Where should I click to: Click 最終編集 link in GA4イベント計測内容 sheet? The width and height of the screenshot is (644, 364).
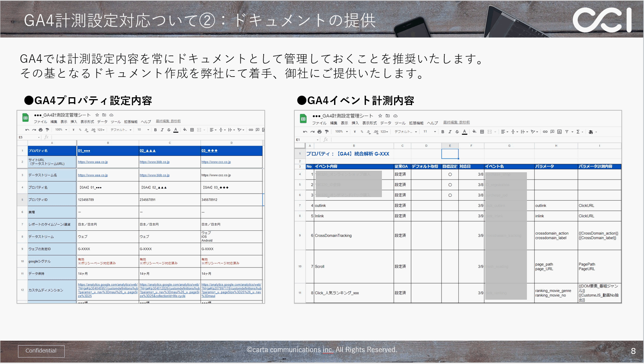pyautogui.click(x=456, y=122)
